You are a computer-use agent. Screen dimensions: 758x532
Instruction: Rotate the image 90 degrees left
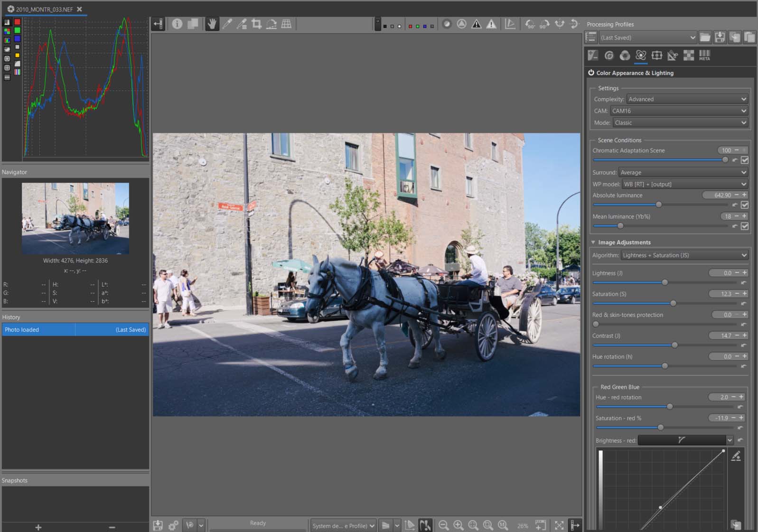(x=530, y=24)
